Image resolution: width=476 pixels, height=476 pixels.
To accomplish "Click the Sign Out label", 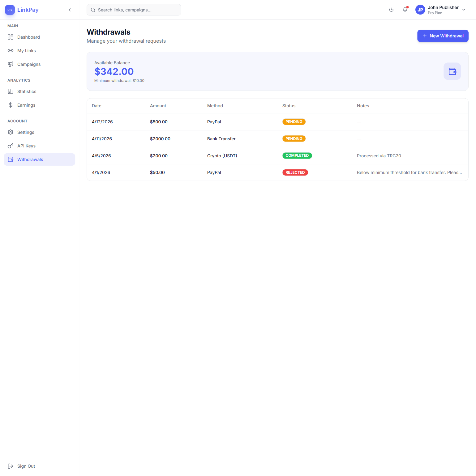I will (x=26, y=466).
